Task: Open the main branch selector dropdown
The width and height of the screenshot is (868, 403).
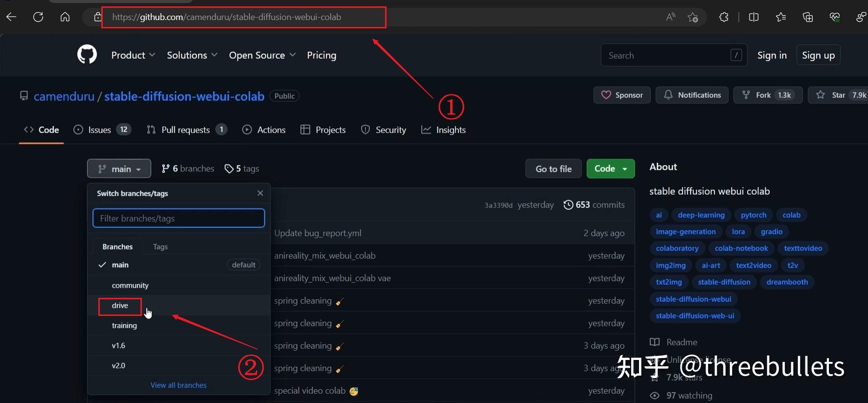Action: [119, 169]
